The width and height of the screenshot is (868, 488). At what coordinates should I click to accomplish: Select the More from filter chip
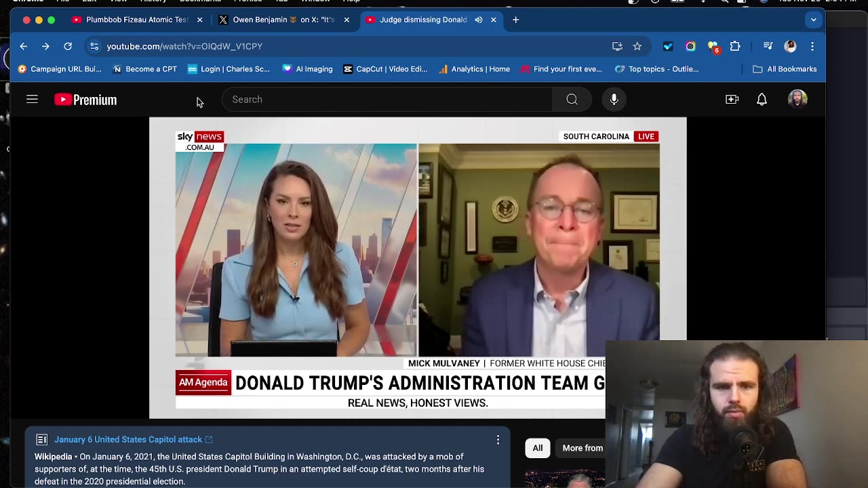click(x=583, y=448)
